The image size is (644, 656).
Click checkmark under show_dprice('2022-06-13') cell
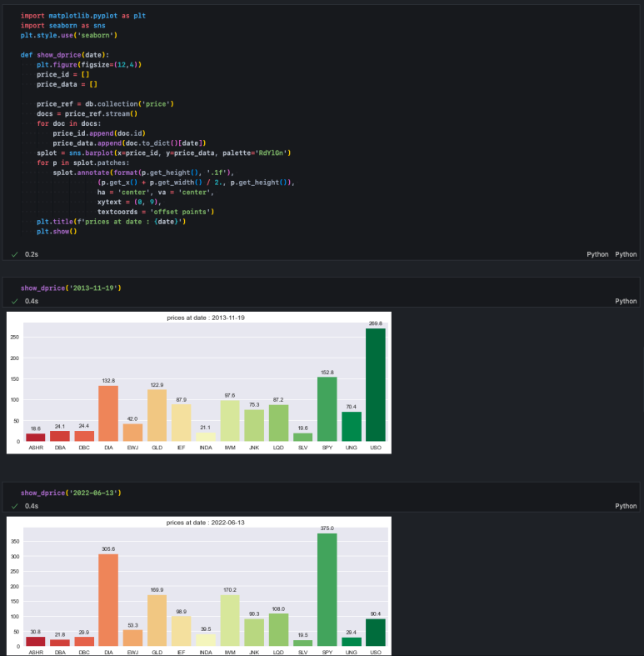tap(15, 506)
